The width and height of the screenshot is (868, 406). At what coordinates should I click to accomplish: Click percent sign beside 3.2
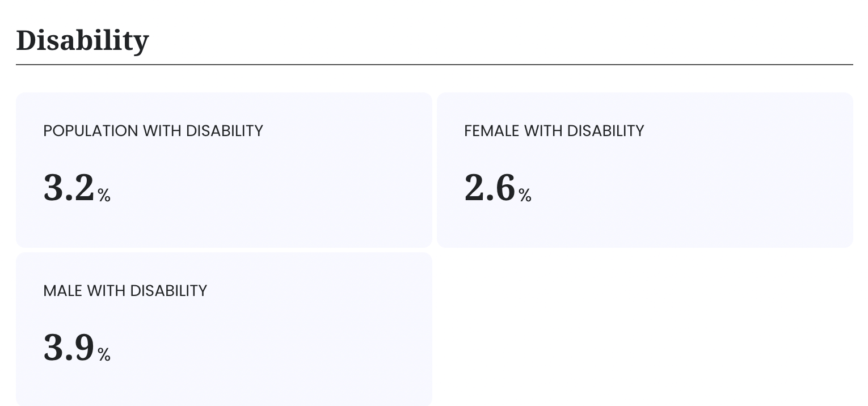(x=104, y=196)
